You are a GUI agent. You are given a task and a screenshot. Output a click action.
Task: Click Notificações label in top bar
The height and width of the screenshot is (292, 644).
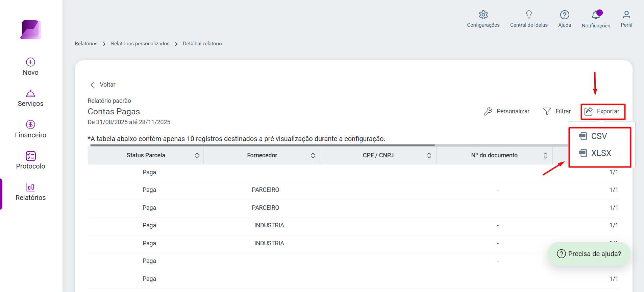[596, 26]
